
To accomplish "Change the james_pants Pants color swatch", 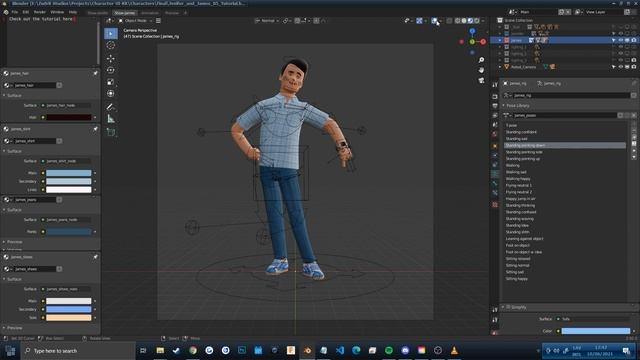I will (69, 232).
